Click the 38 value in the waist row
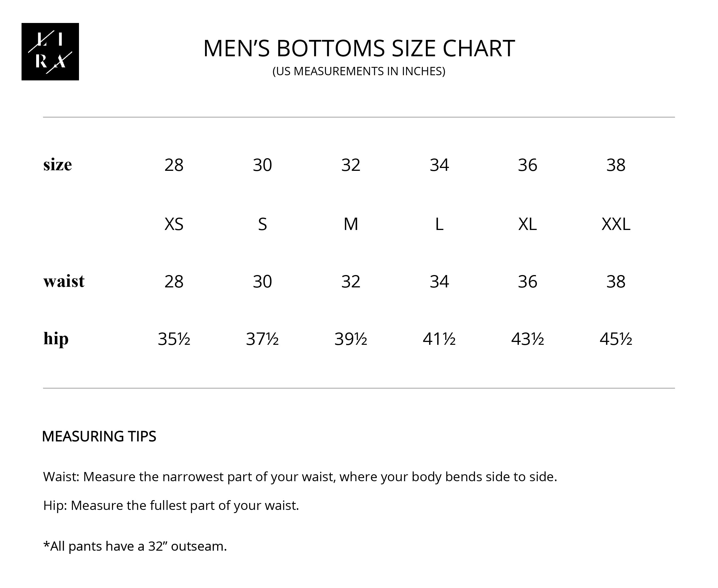This screenshot has width=718, height=588. point(616,281)
